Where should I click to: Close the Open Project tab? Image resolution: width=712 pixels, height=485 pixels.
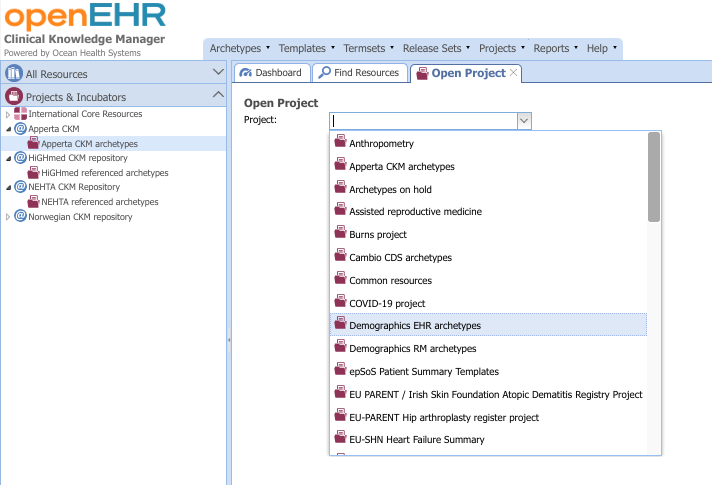(514, 73)
